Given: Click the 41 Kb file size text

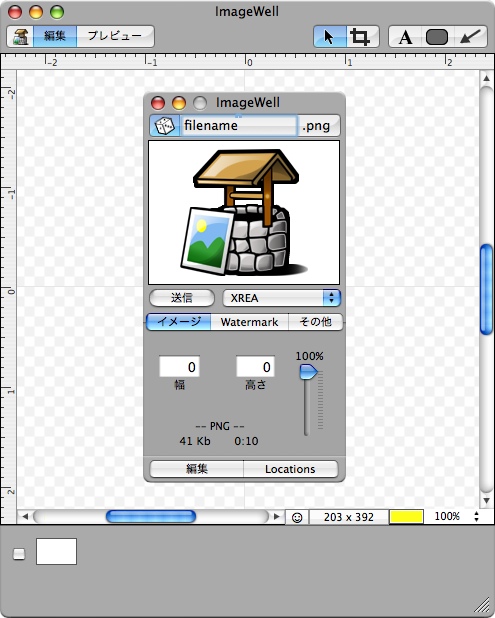Looking at the screenshot, I should click(x=195, y=441).
